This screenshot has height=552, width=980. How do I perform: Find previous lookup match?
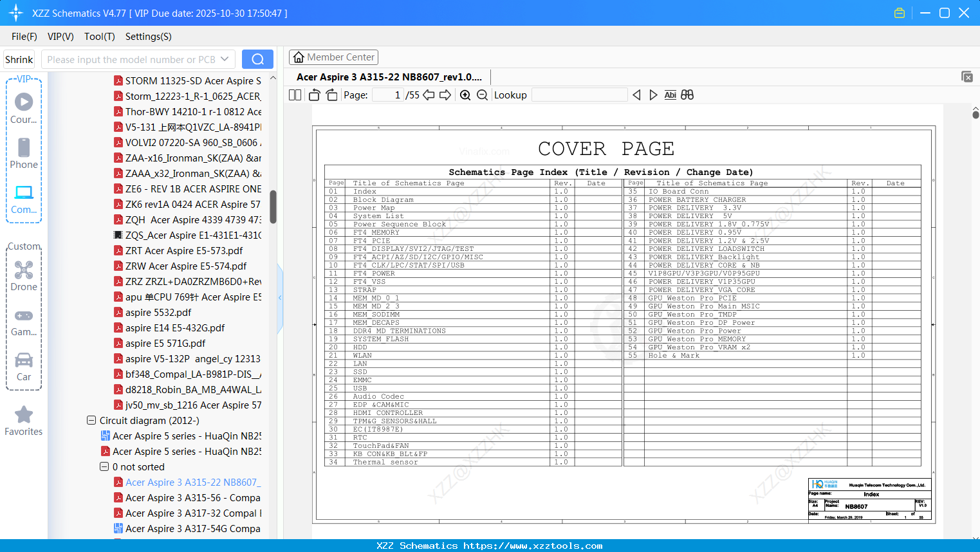pyautogui.click(x=636, y=95)
